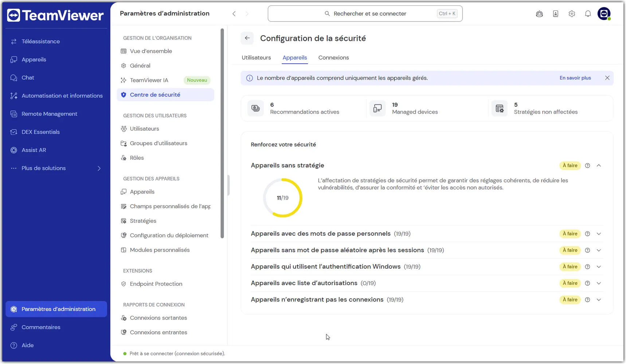Open Appareils under Gestion des appareils
Image resolution: width=626 pixels, height=364 pixels.
[x=165, y=191]
